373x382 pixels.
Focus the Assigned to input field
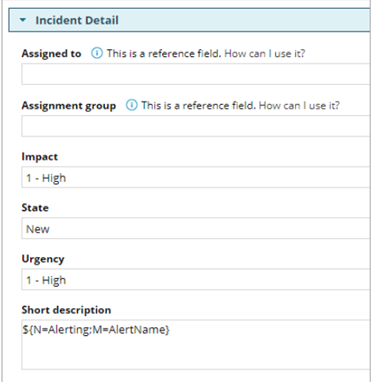coord(196,74)
